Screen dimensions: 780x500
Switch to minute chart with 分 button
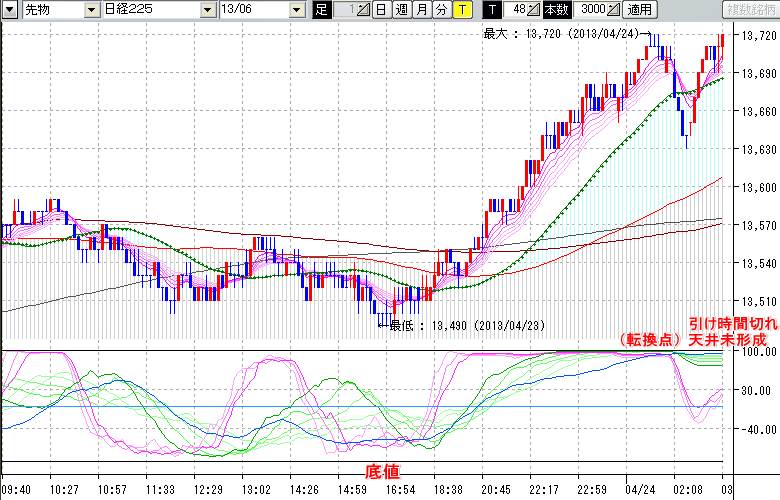(441, 10)
